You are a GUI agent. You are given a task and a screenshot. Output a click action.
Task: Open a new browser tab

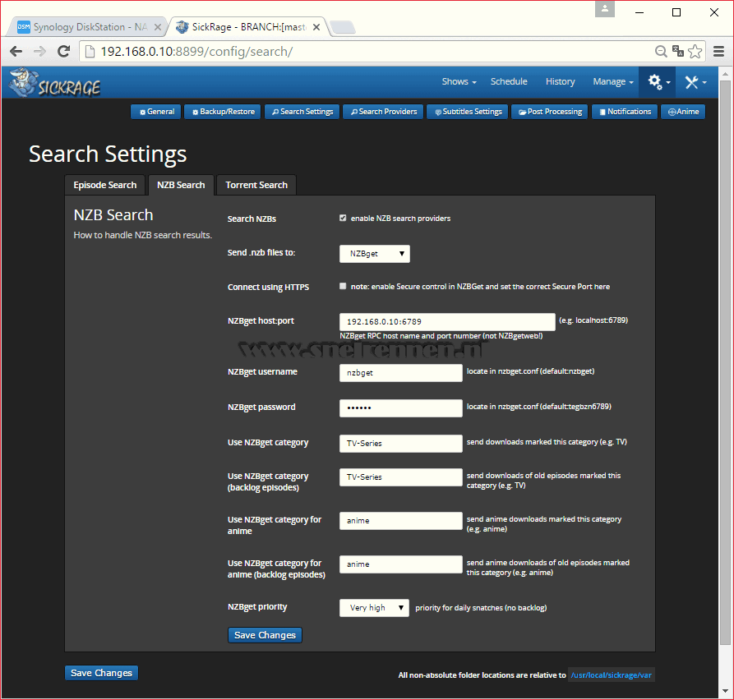(x=343, y=27)
